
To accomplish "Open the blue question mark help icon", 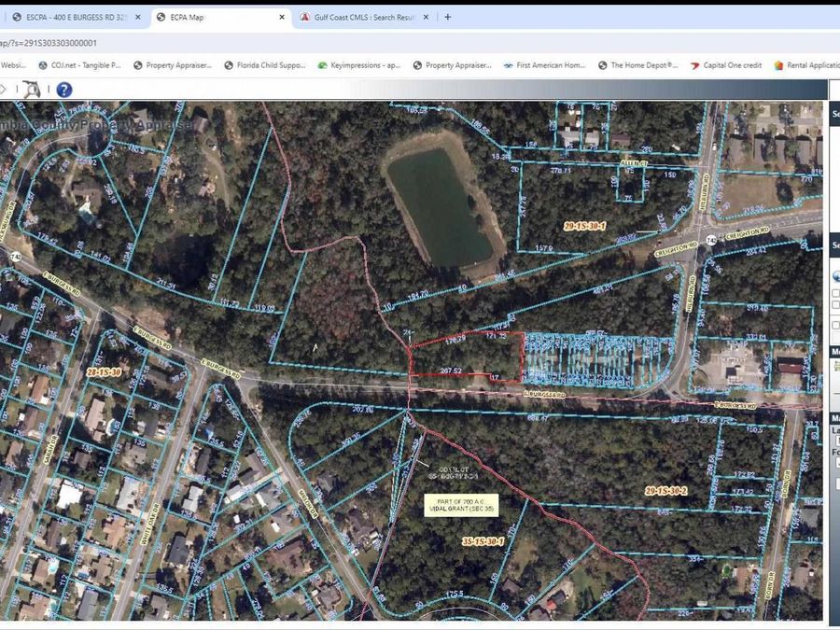I will point(63,90).
